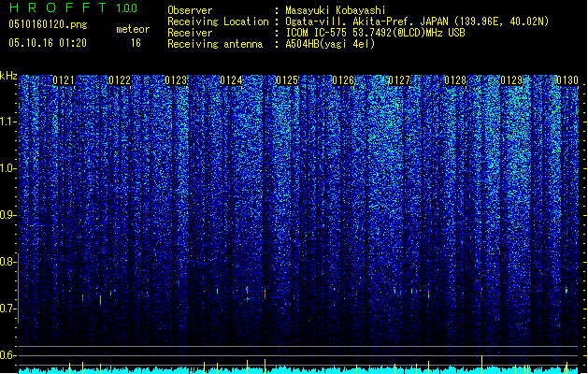Select the file name 0510160120.png
Image resolution: width=588 pixels, height=374 pixels.
coord(48,24)
